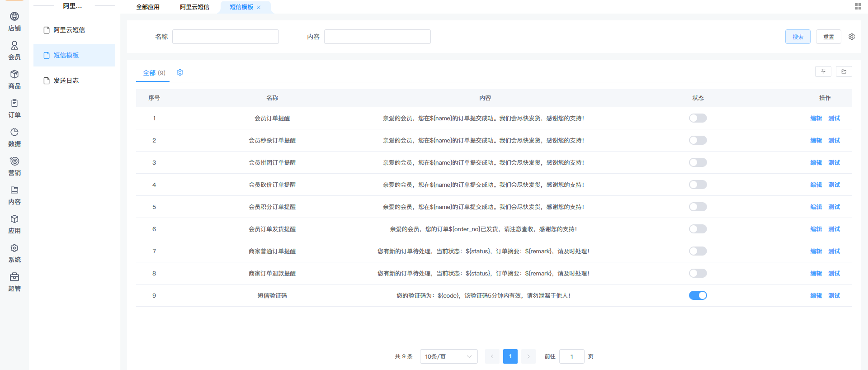This screenshot has height=370, width=868.
Task: Open the 数据 data section icon
Action: [14, 133]
